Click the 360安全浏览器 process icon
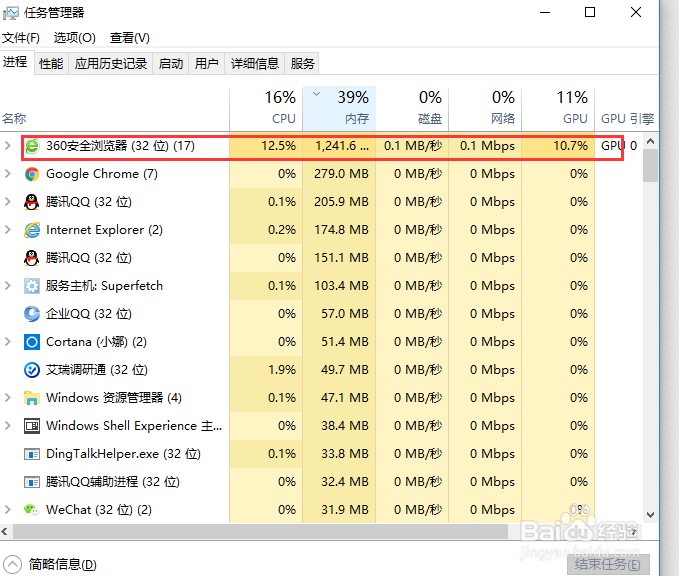 (32, 146)
